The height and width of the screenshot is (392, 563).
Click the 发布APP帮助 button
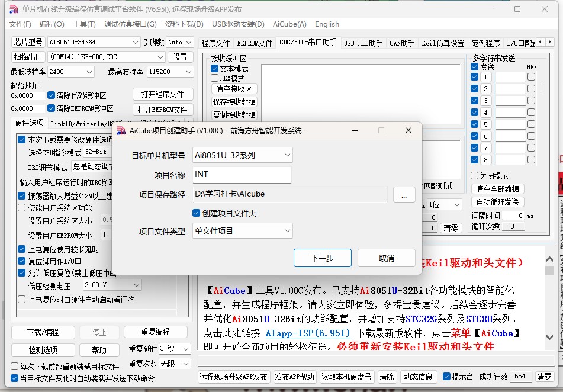click(294, 377)
